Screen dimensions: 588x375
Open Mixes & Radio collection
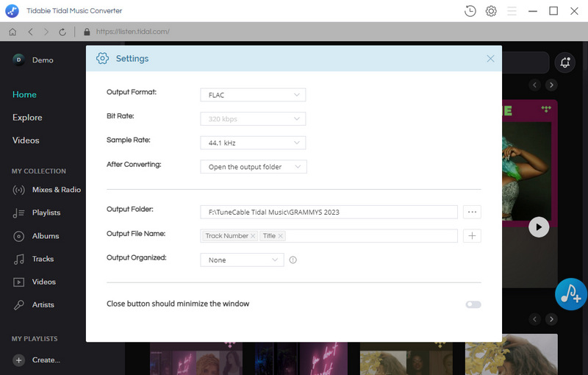tap(57, 190)
